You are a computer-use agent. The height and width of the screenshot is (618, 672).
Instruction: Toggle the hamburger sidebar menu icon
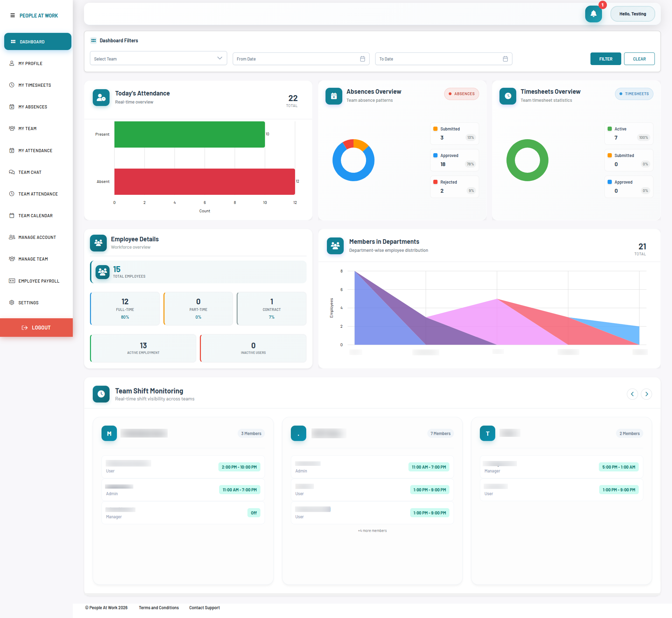coord(13,15)
